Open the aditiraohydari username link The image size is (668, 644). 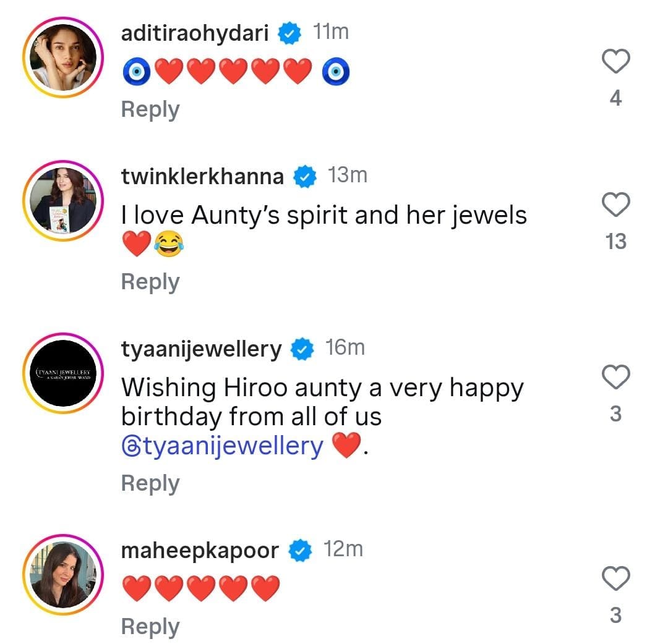point(195,33)
